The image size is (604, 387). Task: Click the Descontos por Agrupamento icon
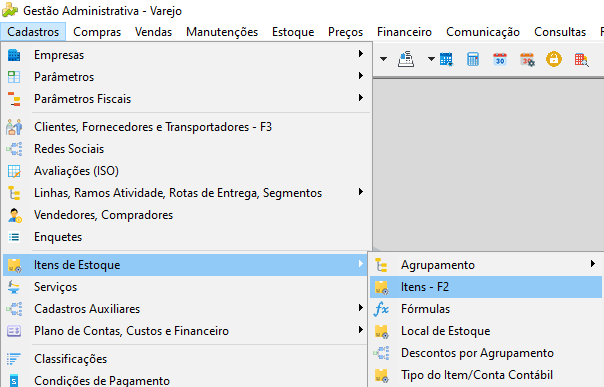pyautogui.click(x=381, y=353)
